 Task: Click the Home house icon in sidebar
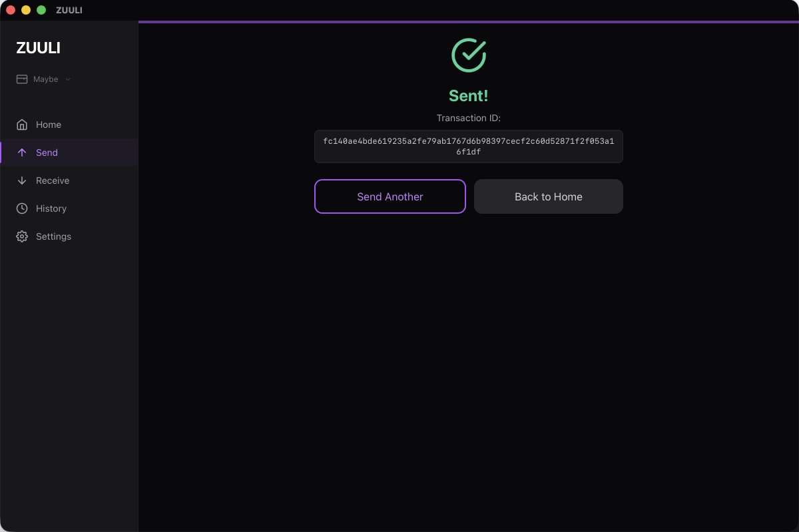[x=22, y=125]
